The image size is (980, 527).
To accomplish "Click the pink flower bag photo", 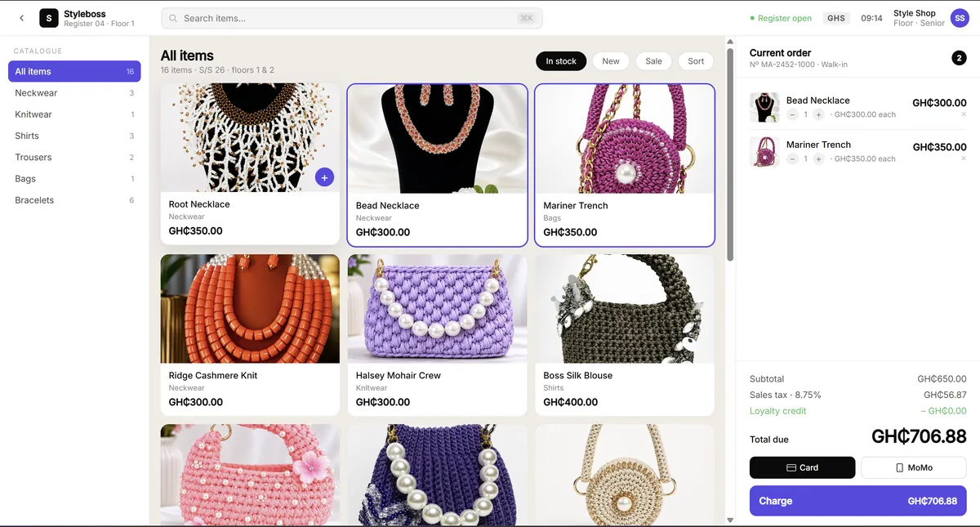I will coord(250,475).
